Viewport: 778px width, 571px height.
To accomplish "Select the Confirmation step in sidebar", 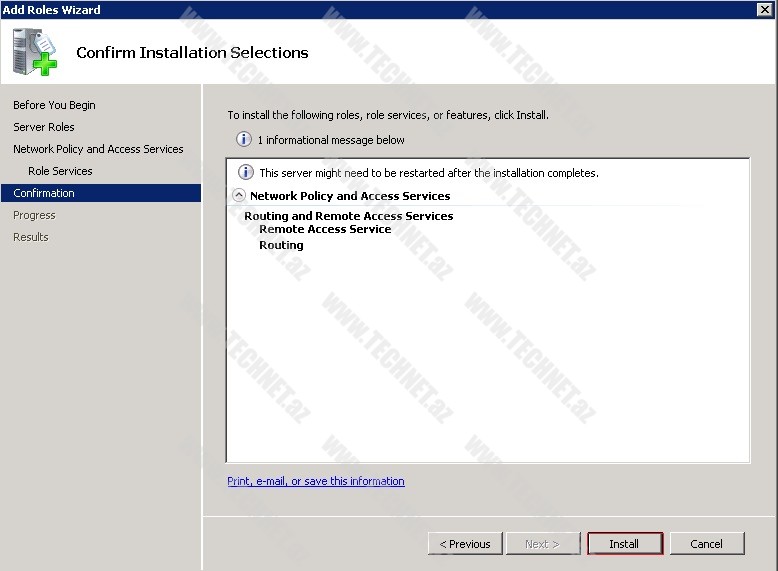I will [x=44, y=193].
